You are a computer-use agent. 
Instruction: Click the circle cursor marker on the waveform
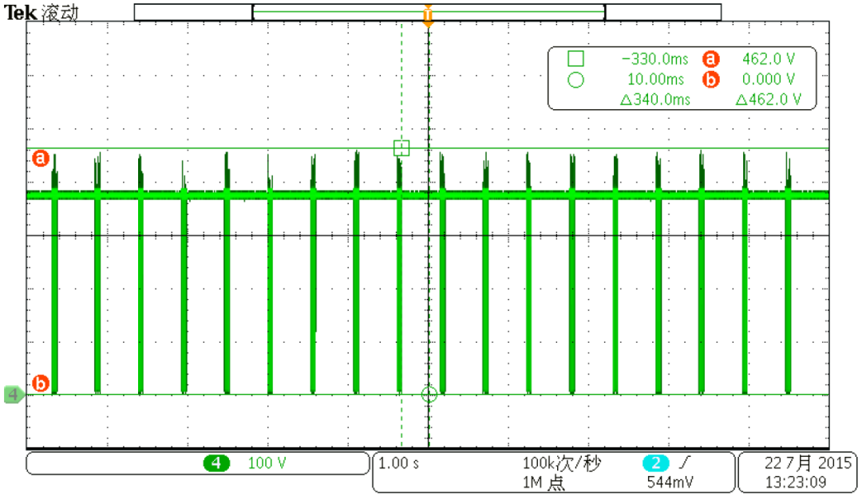point(429,392)
